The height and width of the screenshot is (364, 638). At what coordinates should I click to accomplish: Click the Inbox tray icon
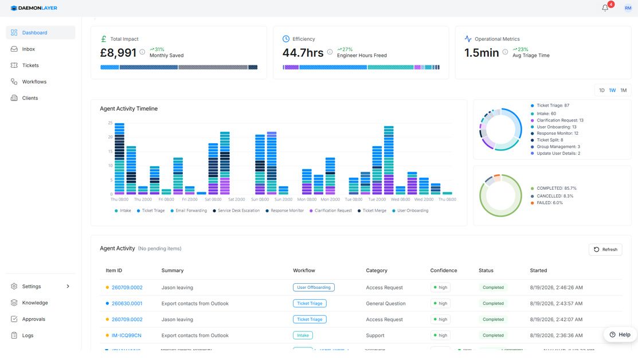[x=14, y=49]
